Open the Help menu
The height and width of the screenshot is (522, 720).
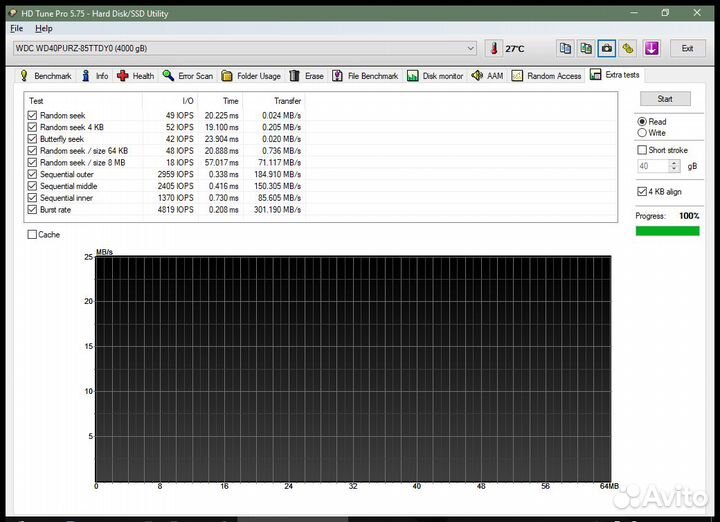(x=43, y=29)
